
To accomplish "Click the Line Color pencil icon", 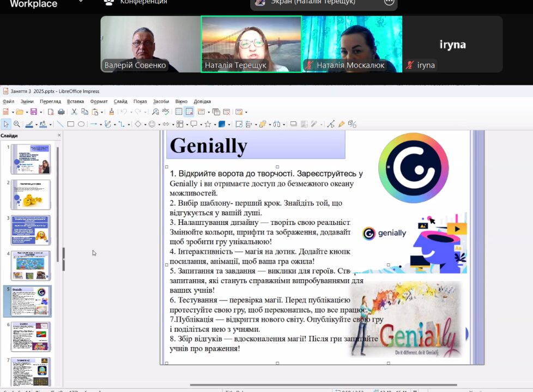I will (29, 124).
